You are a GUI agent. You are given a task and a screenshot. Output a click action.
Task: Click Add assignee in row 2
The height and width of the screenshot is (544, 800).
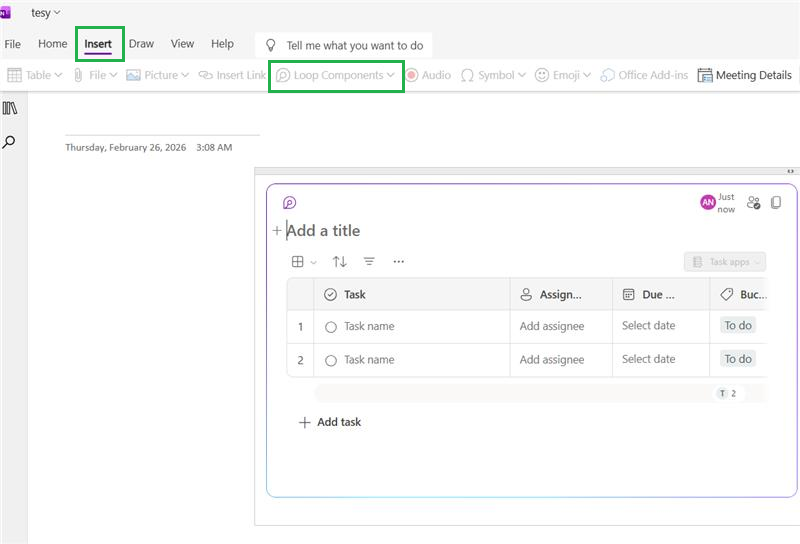click(552, 360)
